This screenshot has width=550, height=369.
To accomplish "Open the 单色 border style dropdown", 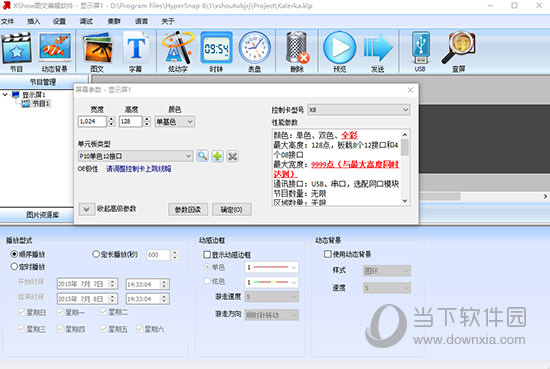I will [x=271, y=268].
